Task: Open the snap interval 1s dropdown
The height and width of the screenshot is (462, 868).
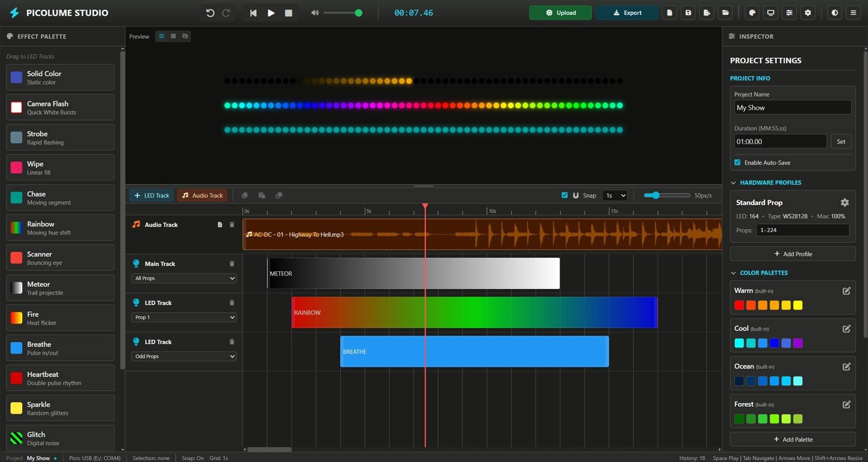Action: click(x=615, y=195)
